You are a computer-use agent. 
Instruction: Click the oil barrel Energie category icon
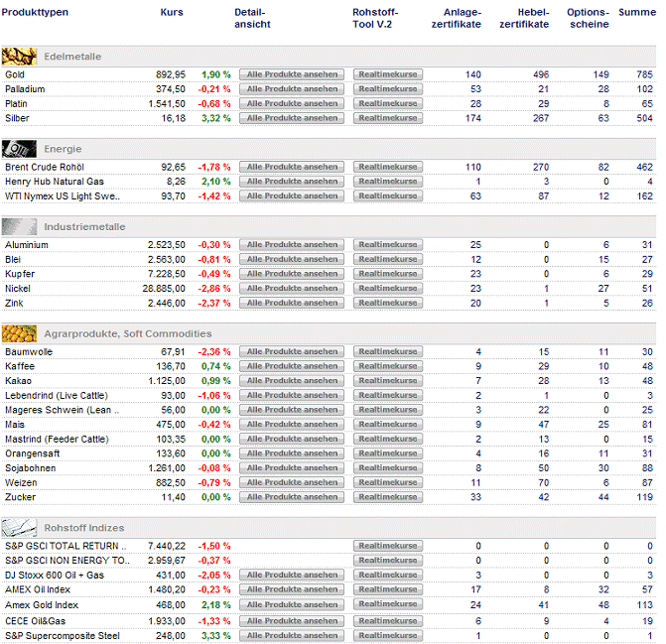[19, 149]
